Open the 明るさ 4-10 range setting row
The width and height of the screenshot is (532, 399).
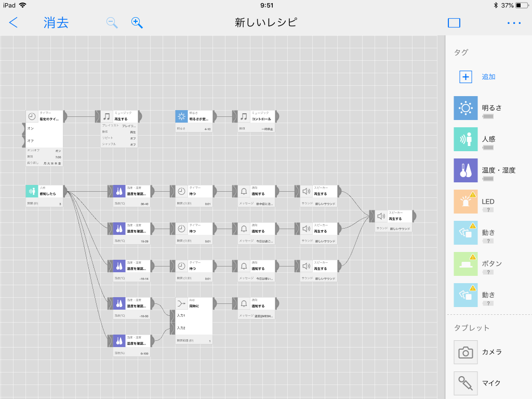point(194,129)
